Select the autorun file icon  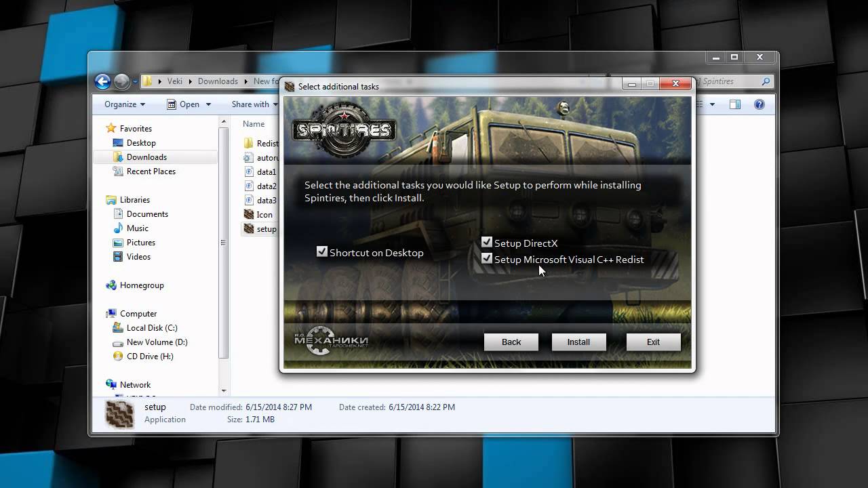click(249, 158)
